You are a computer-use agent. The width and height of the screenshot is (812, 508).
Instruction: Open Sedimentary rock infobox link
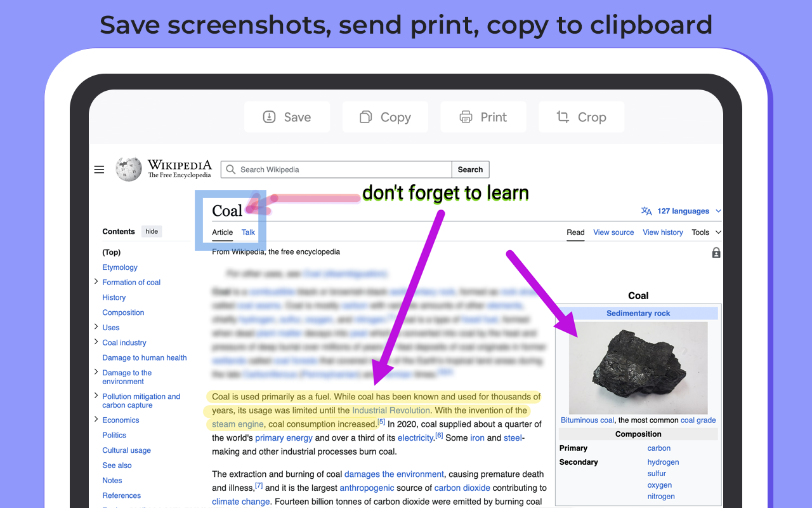click(x=638, y=313)
